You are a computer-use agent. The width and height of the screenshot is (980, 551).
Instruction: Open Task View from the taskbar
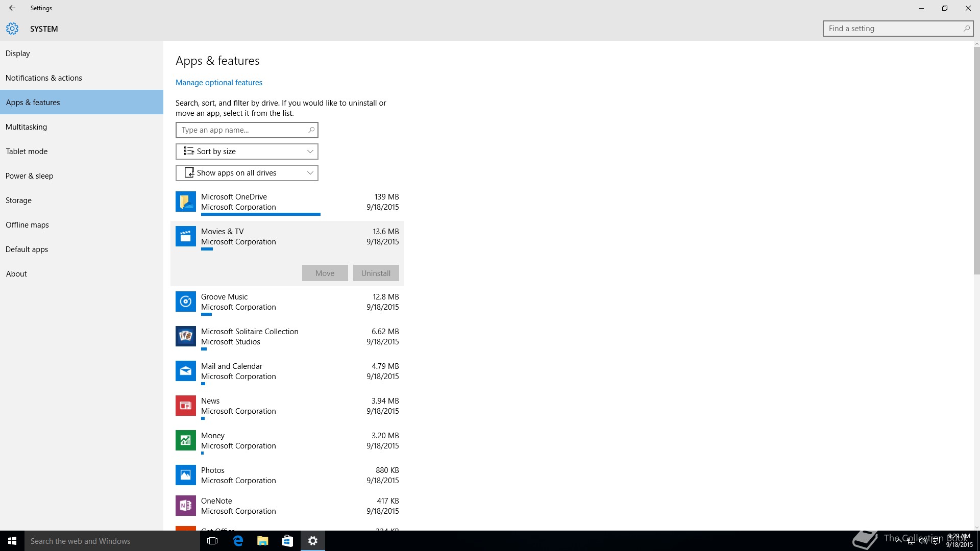[x=212, y=541]
